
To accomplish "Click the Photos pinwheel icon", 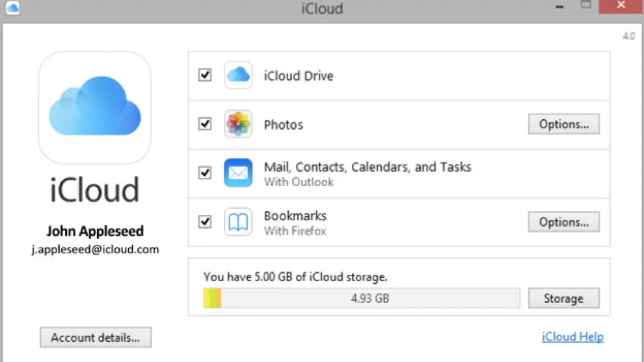I will point(238,124).
